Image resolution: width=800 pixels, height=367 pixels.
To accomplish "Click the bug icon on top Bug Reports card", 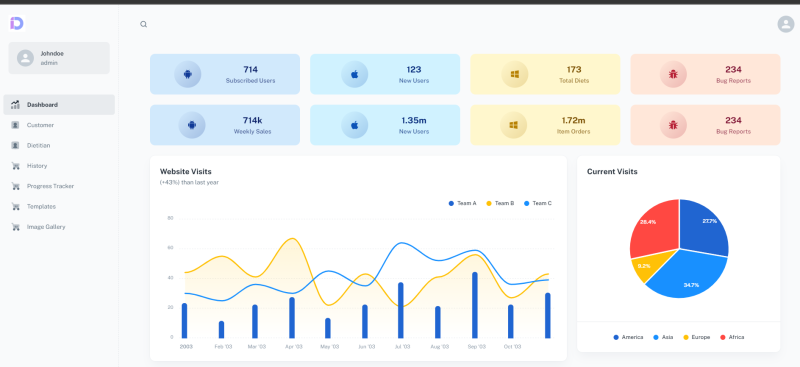I will (x=673, y=75).
